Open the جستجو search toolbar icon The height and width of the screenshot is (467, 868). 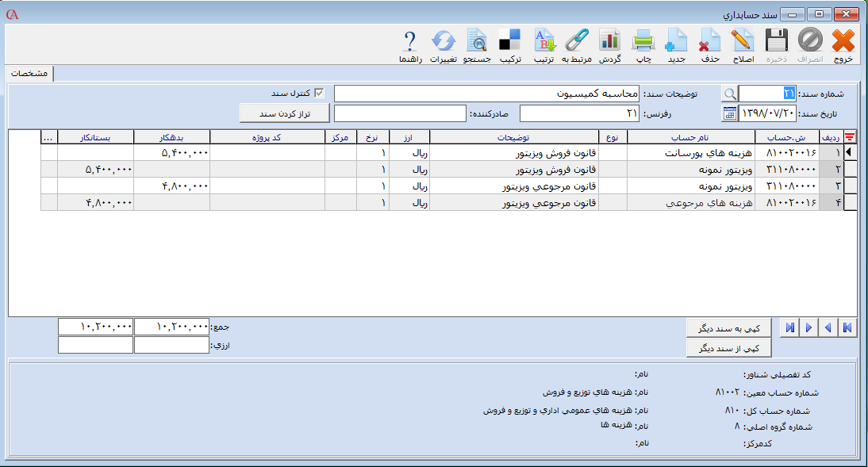477,43
